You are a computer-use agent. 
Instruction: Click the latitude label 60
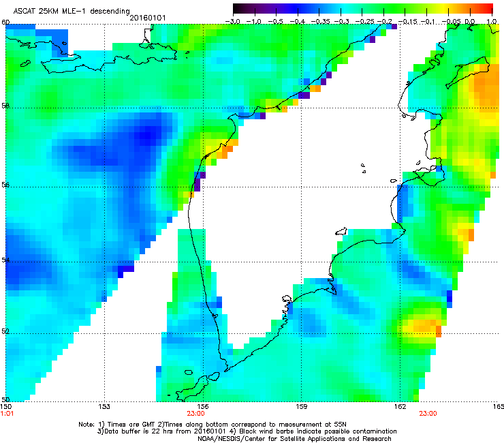point(5,22)
